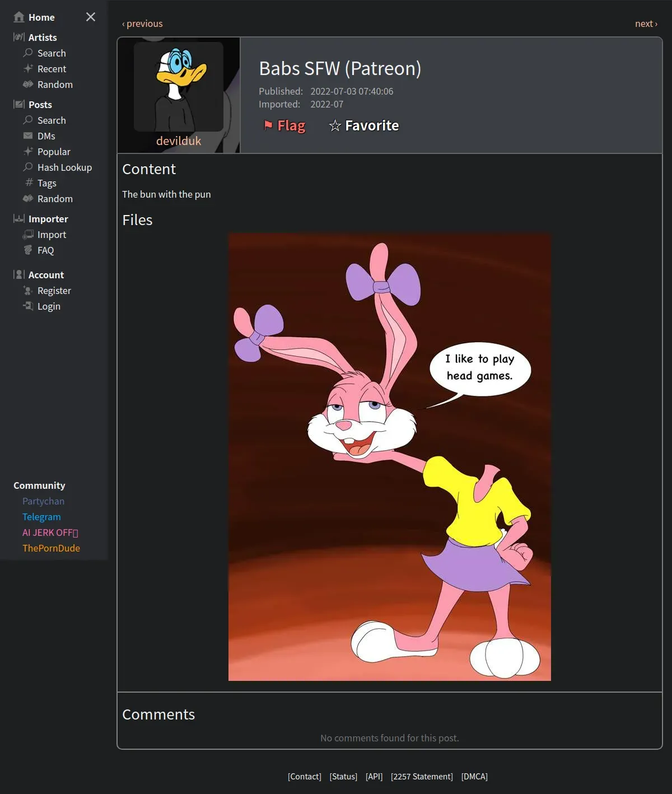Open devilduk artist profile name
Viewport: 672px width, 794px height.
(x=179, y=141)
